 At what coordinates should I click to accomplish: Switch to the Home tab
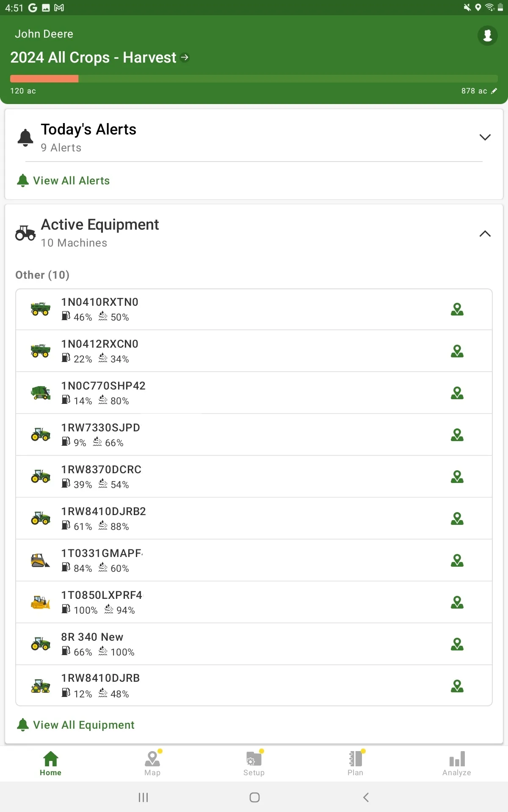51,764
